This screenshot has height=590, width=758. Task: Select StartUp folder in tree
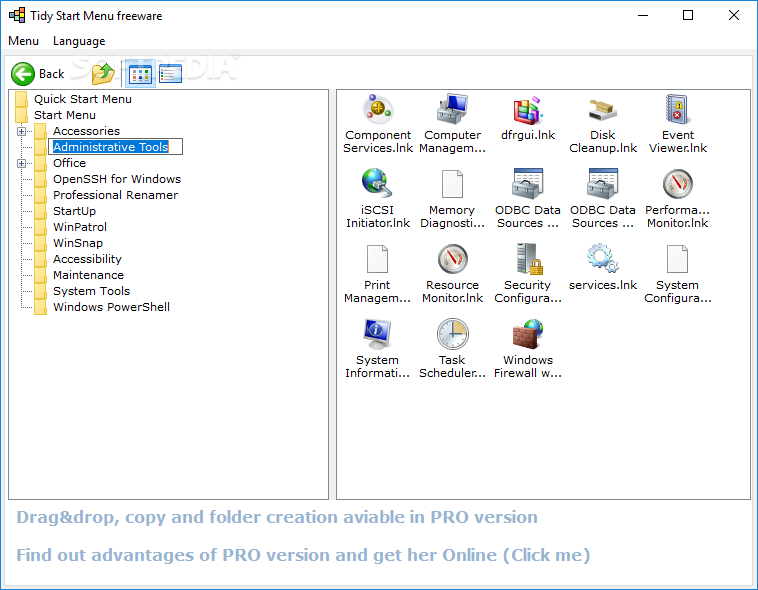(74, 211)
